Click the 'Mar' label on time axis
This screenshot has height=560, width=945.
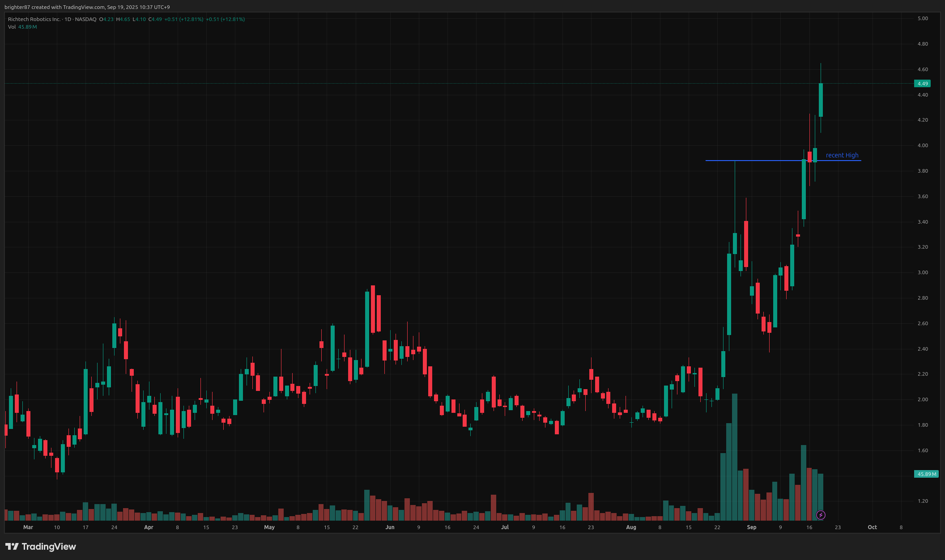pyautogui.click(x=28, y=527)
